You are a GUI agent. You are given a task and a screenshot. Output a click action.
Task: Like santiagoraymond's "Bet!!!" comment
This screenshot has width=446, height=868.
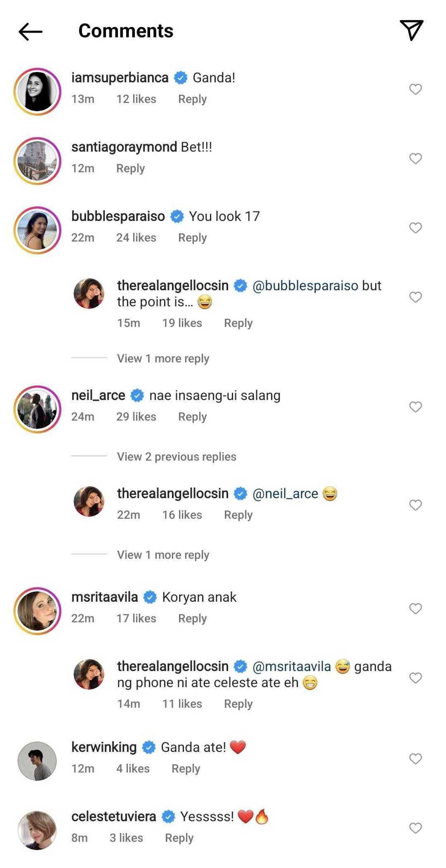[x=415, y=159]
